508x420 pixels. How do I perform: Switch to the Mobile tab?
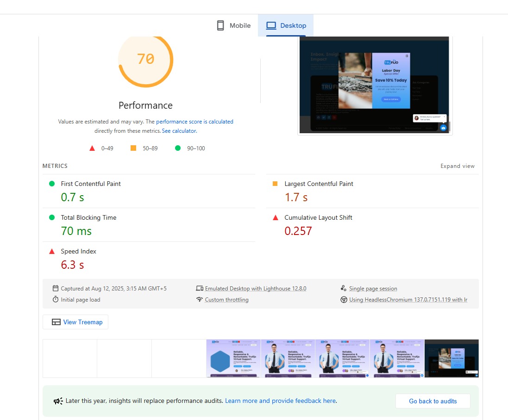tap(233, 26)
